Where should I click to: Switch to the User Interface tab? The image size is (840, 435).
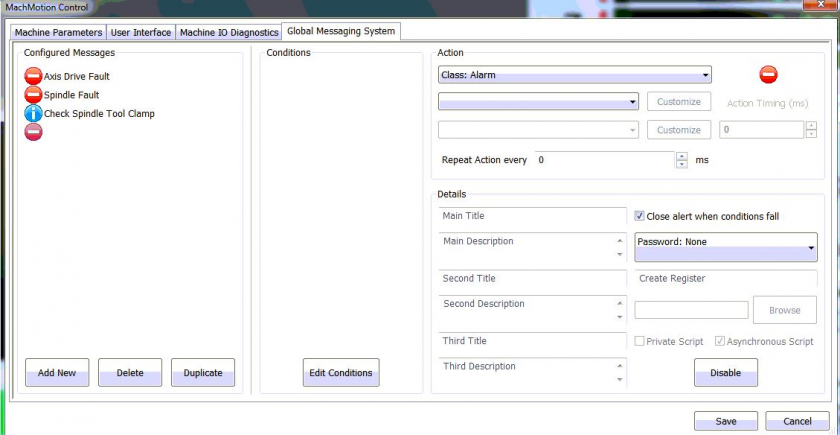[141, 32]
